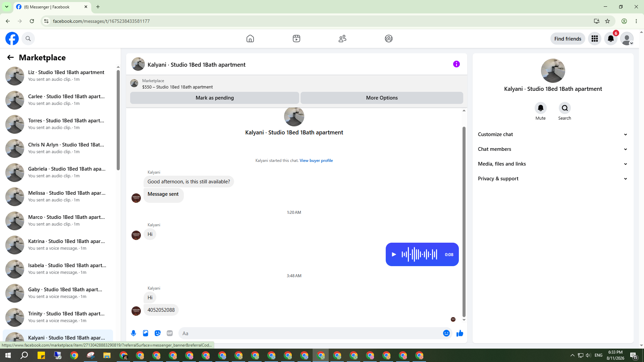Screen dimensions: 644x362
Task: Open the Groups icon in top navigation
Action: (389, 39)
